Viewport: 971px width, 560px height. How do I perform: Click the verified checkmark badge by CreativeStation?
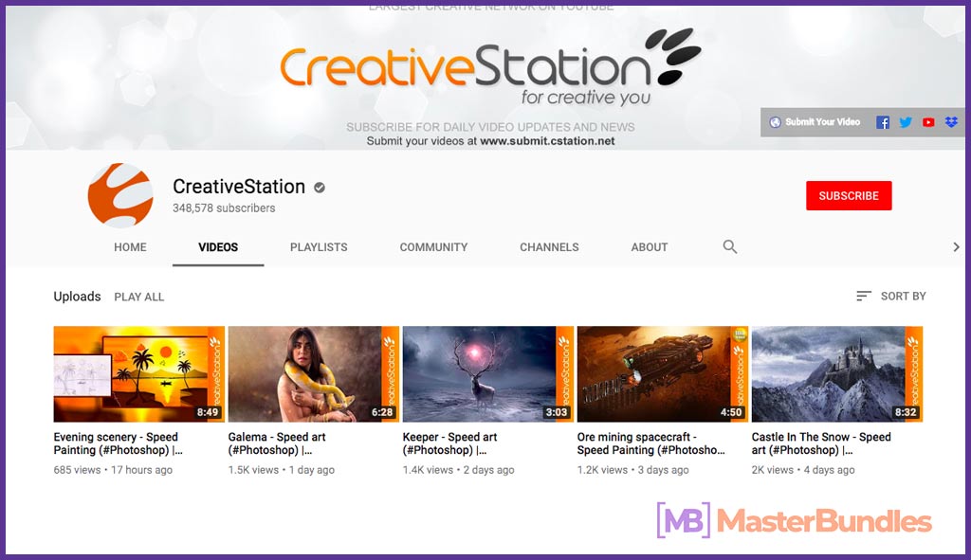pos(320,187)
